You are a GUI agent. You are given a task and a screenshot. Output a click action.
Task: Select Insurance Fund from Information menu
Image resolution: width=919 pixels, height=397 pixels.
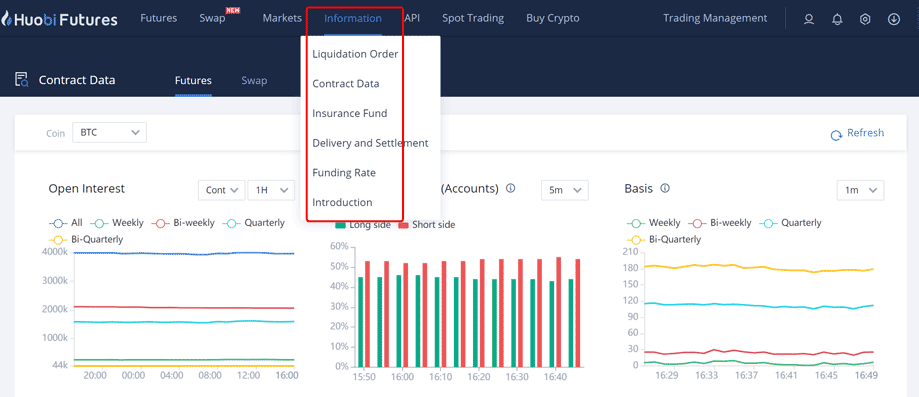[x=350, y=113]
